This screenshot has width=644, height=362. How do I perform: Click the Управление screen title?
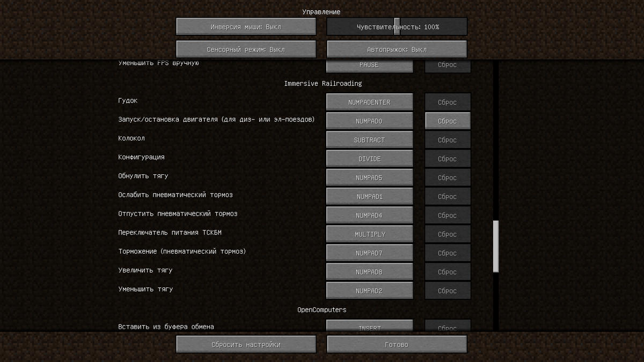tap(321, 12)
